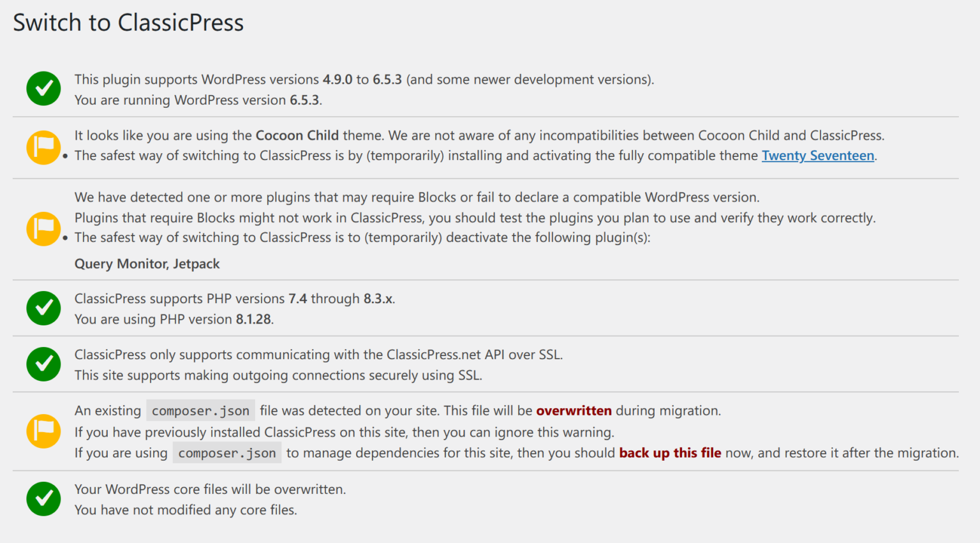This screenshot has height=543, width=980.
Task: Click "You are running WordPress version 6.5.3" line
Action: pyautogui.click(x=198, y=100)
